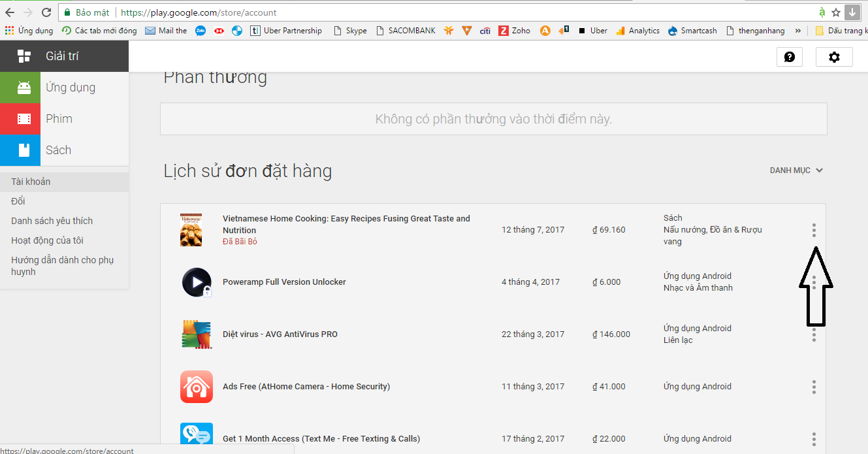868x454 pixels.
Task: Show more bookmarks with double chevron
Action: point(798,31)
